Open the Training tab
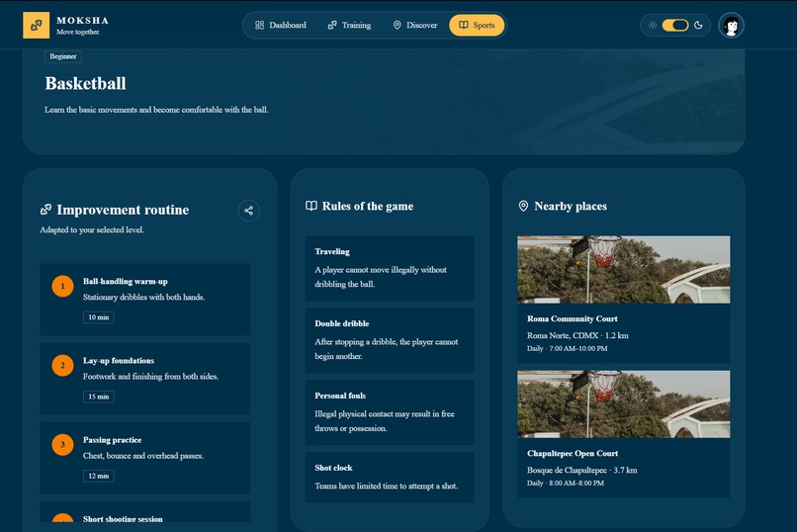 coord(349,25)
